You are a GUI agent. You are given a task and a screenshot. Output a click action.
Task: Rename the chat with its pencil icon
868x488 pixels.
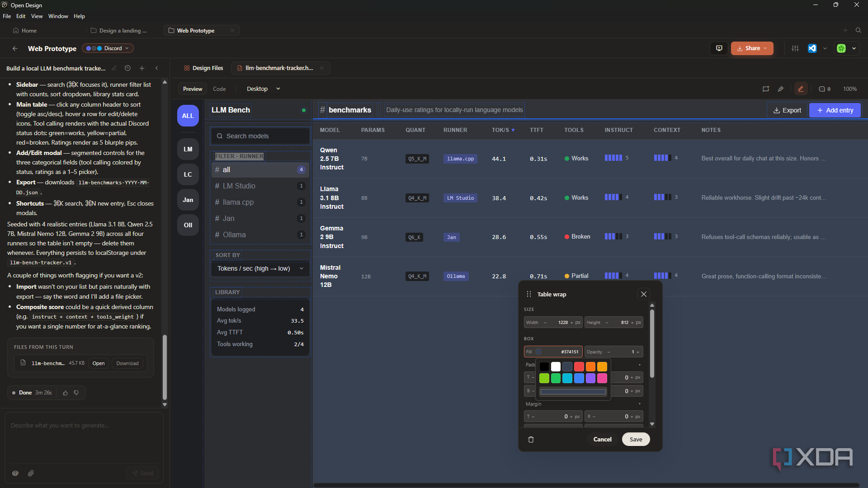(114, 68)
